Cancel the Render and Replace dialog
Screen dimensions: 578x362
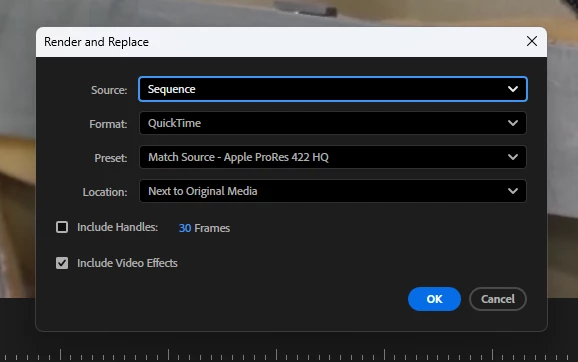(x=498, y=299)
